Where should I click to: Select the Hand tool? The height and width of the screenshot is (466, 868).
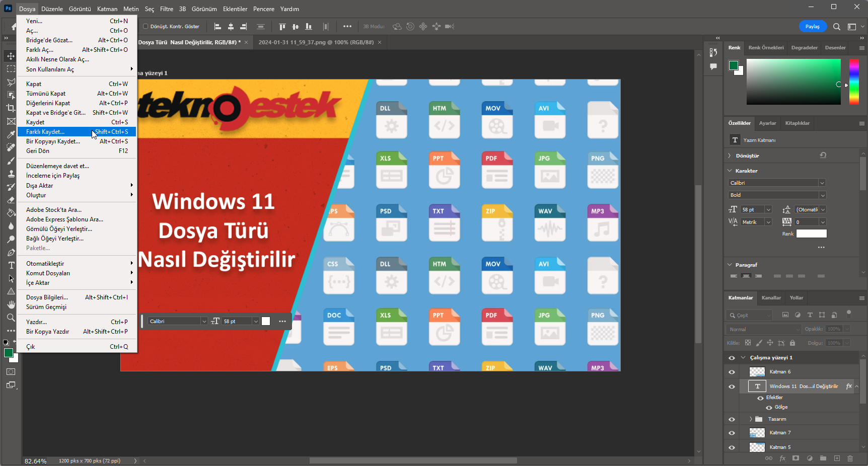(x=11, y=304)
